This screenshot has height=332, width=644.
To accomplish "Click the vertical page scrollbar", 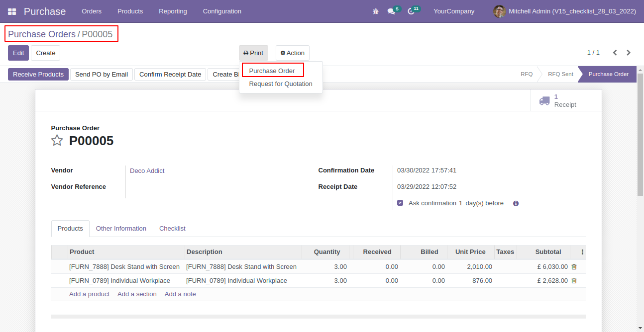I will coord(640,134).
